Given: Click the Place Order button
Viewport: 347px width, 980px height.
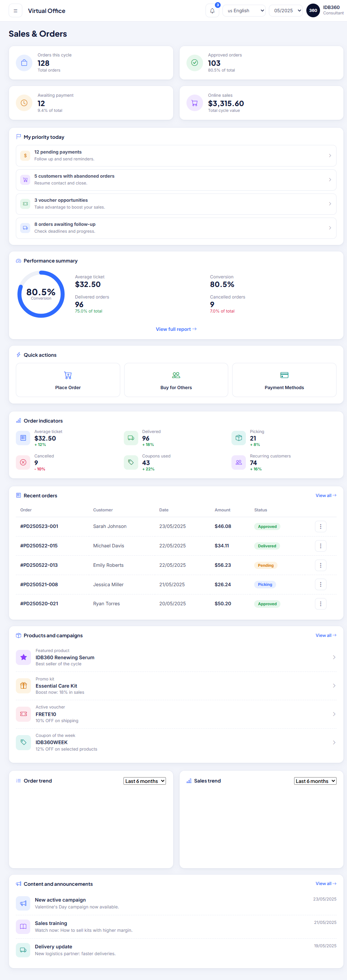Looking at the screenshot, I should click(x=68, y=380).
